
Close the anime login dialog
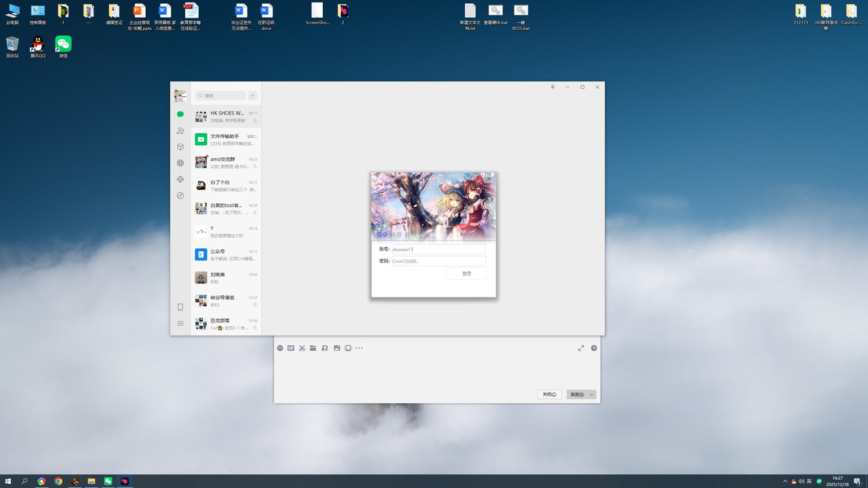[x=489, y=178]
